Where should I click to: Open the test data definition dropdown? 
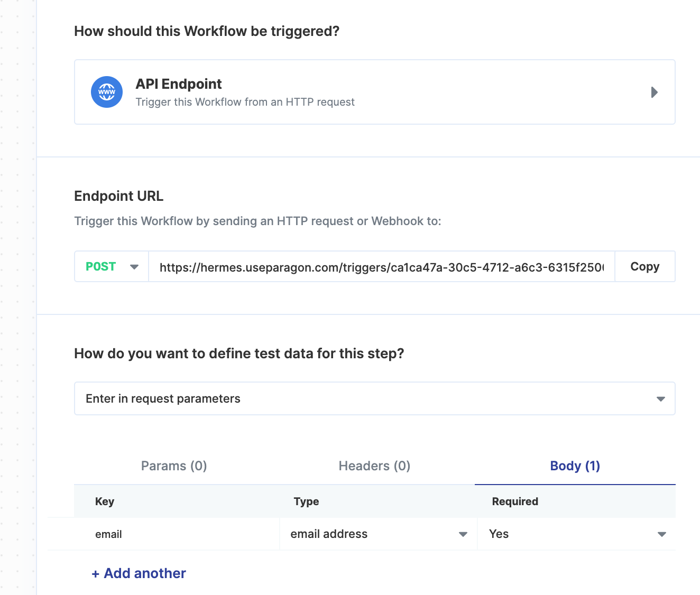(x=375, y=398)
